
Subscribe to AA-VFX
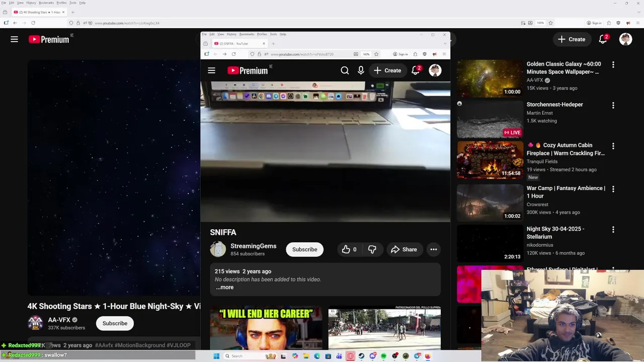115,323
